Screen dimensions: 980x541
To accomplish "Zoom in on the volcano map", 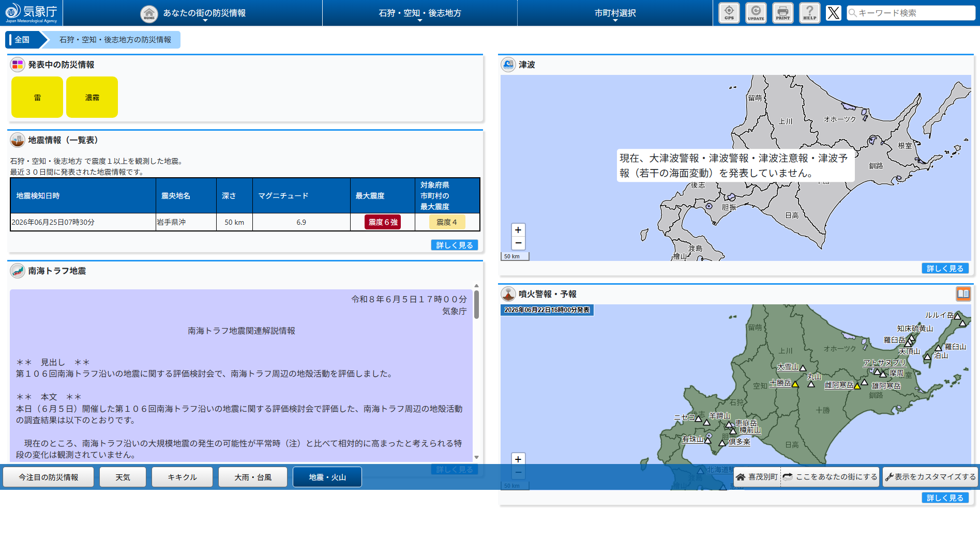I will [518, 459].
